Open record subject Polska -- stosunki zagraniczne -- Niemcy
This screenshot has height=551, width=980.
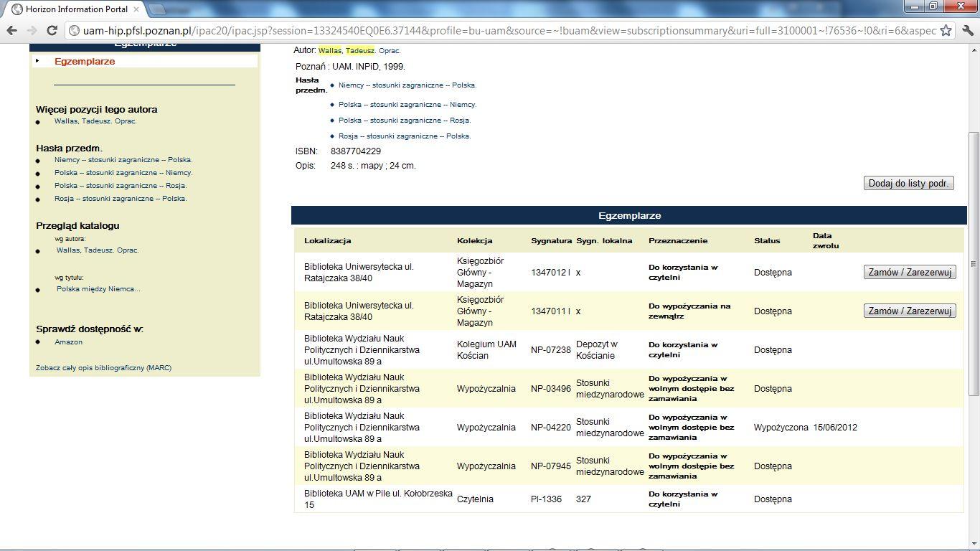click(x=407, y=104)
